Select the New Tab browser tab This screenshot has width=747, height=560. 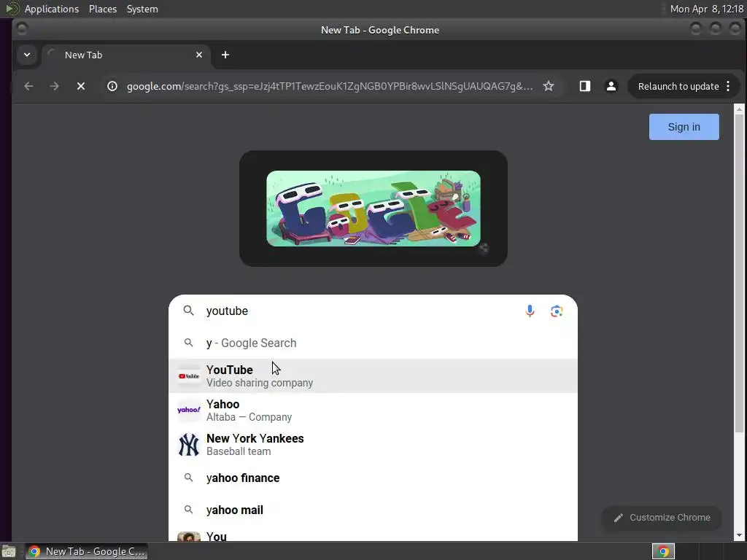tap(125, 55)
